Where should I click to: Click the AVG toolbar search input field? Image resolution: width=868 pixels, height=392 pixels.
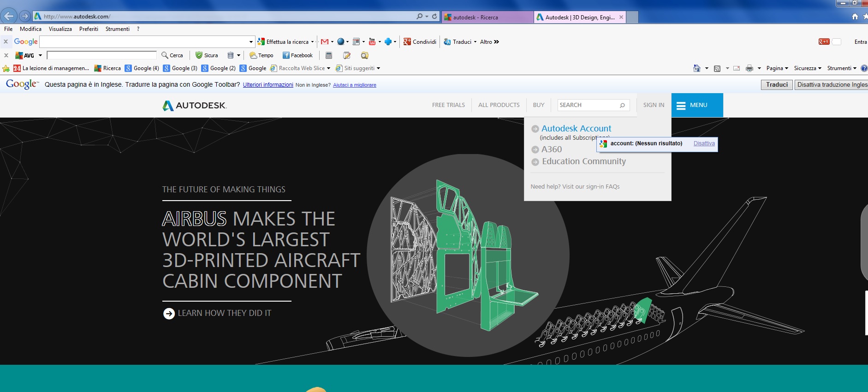tap(101, 55)
